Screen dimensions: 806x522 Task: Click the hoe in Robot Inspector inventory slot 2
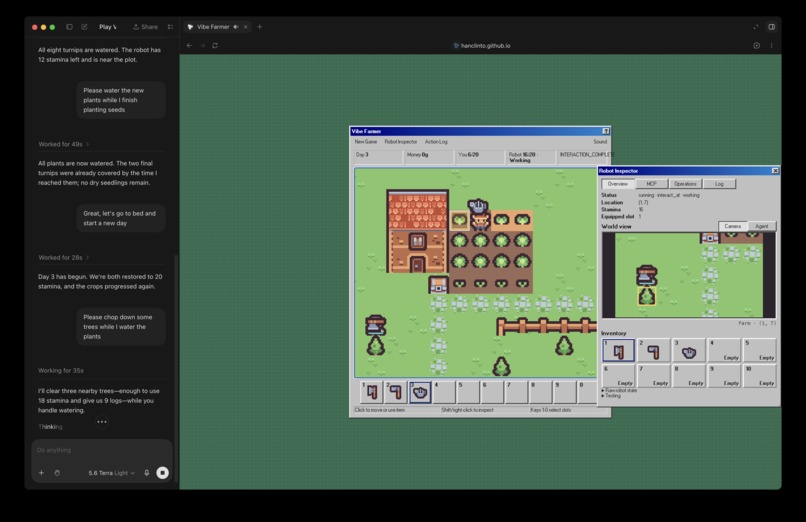tap(654, 351)
